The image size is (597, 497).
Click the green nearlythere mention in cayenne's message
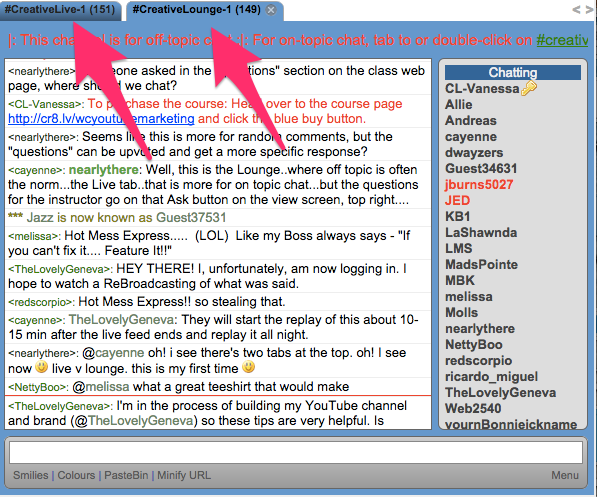[104, 169]
